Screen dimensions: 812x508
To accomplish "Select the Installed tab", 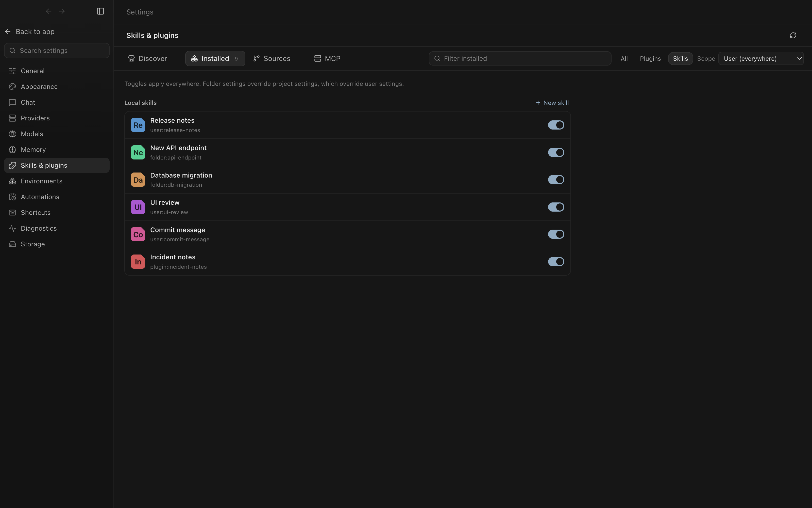I will pyautogui.click(x=215, y=58).
